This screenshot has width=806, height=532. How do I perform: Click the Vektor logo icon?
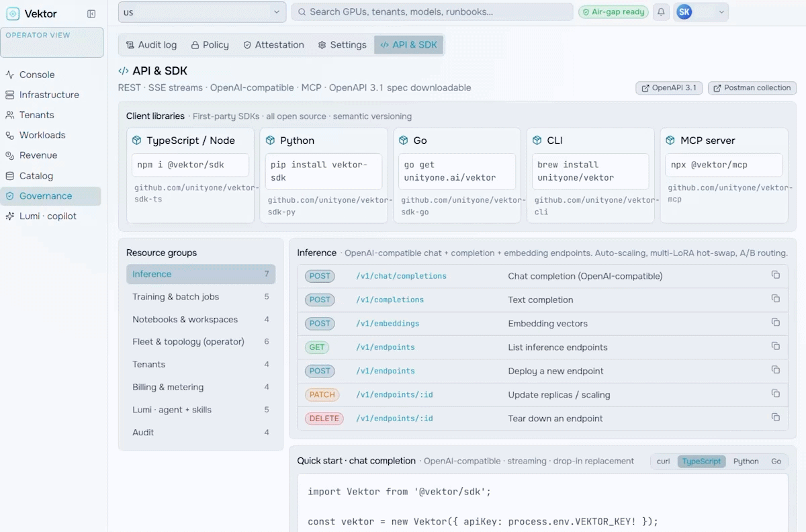coord(13,13)
